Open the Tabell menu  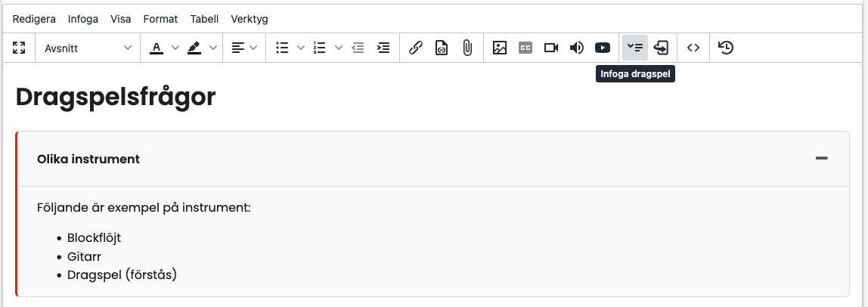click(204, 19)
